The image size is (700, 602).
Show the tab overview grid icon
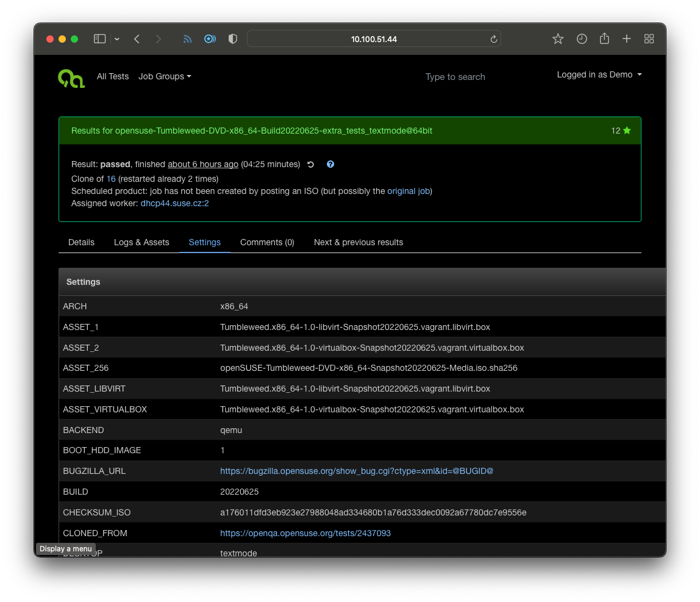(x=649, y=39)
